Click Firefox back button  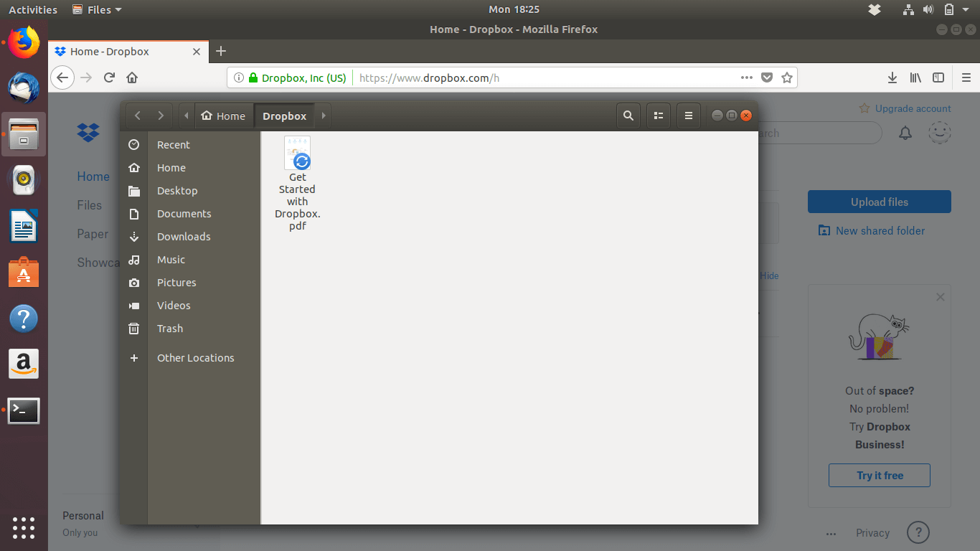click(x=63, y=77)
